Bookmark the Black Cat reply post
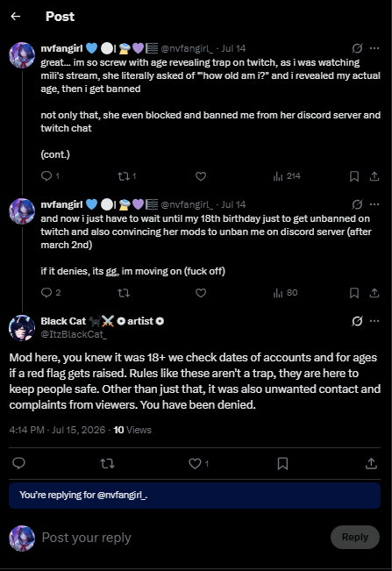The height and width of the screenshot is (571, 392). click(282, 463)
